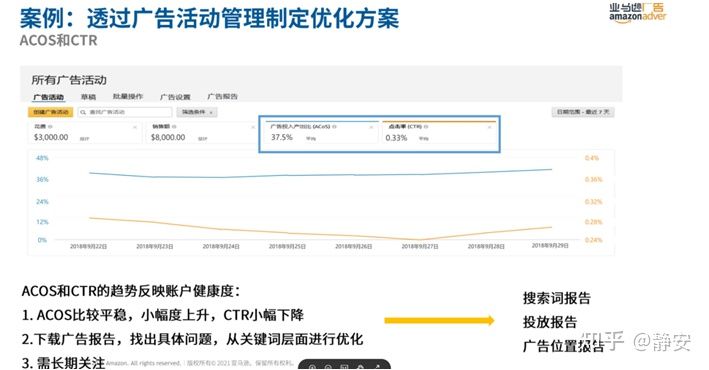Click the 2018年9月25日 date label
Screen dimensions: 709x370
tap(287, 247)
